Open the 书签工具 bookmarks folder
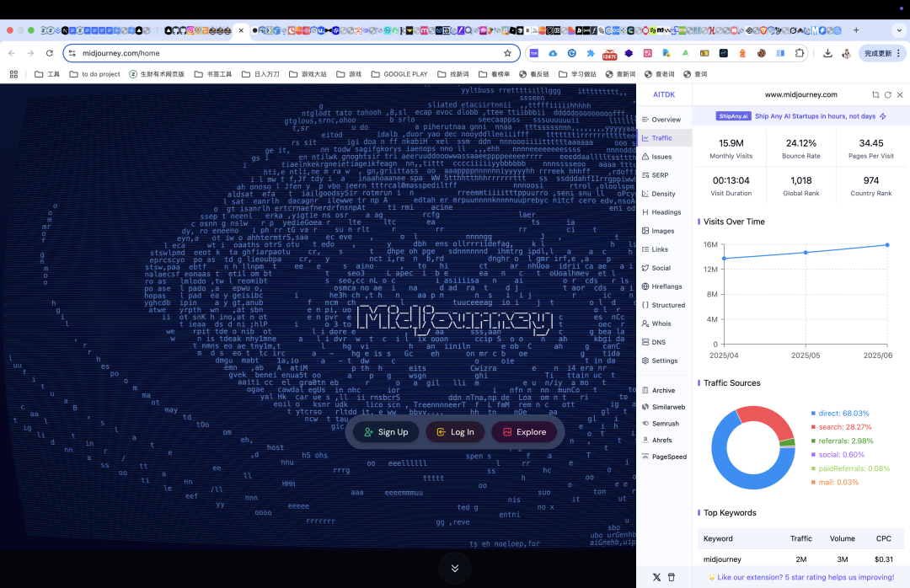The height and width of the screenshot is (588, 910). click(213, 74)
